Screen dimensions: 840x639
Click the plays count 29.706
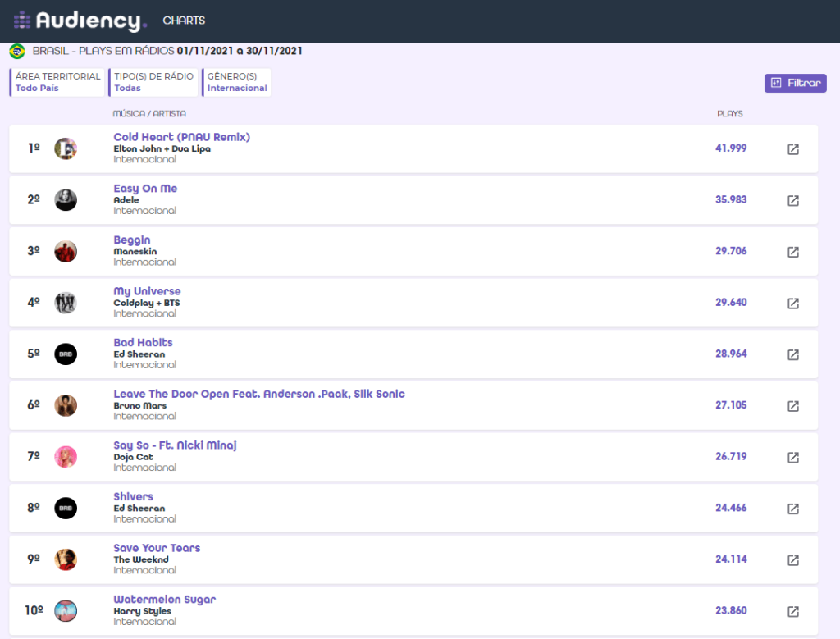[x=731, y=251]
